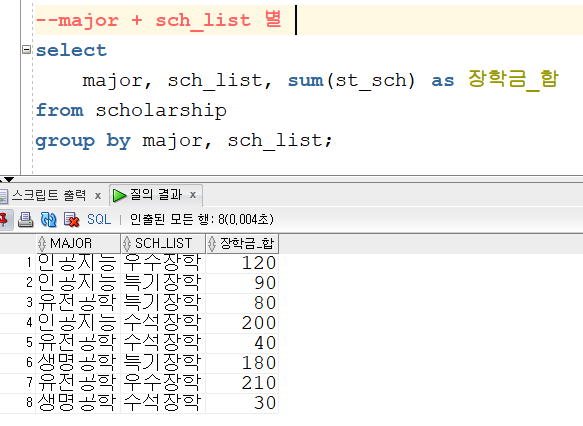Click the panel collapse arrow above tabs
The width and height of the screenshot is (583, 426).
tap(8, 180)
